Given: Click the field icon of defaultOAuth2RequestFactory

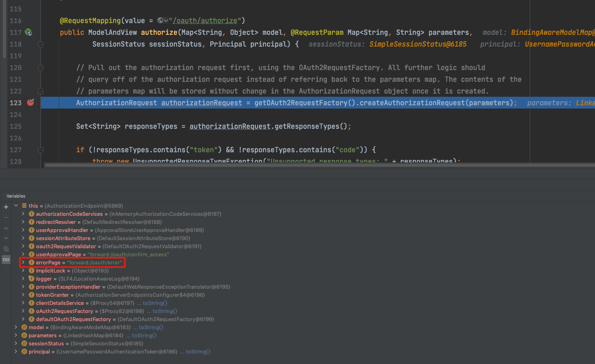Looking at the screenshot, I should 32,319.
